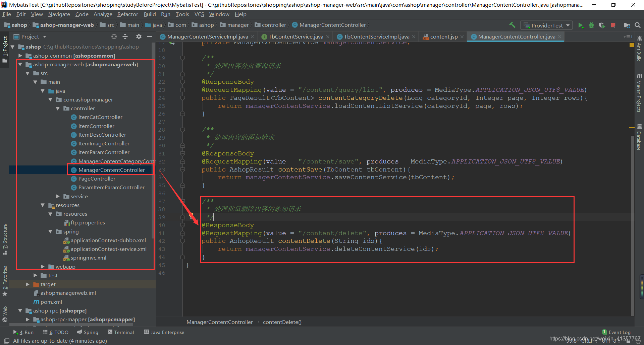Collapse the ashop-manager-web module node
Image resolution: width=644 pixels, height=345 pixels.
pyautogui.click(x=20, y=65)
